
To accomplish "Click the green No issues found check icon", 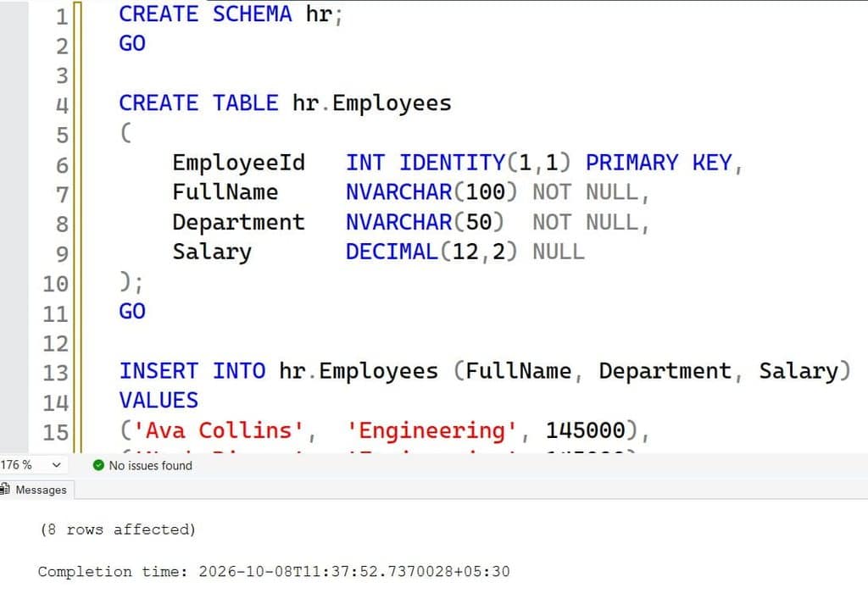I will (98, 465).
